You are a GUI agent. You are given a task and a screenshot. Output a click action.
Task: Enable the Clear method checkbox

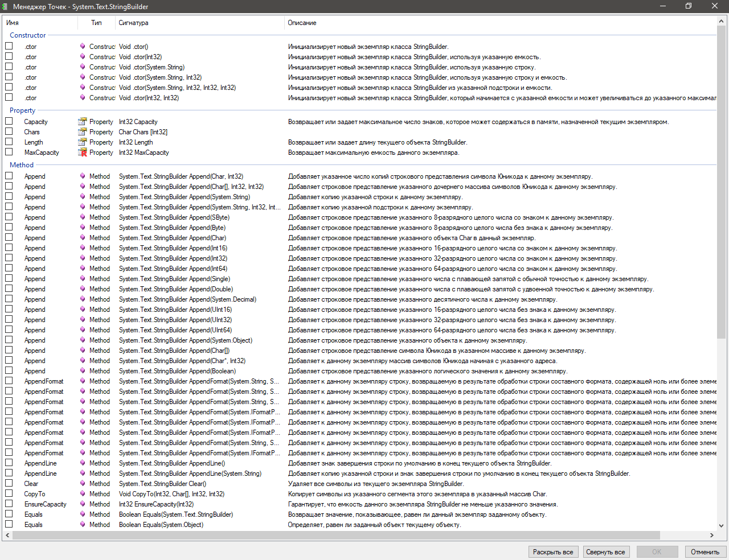(9, 484)
